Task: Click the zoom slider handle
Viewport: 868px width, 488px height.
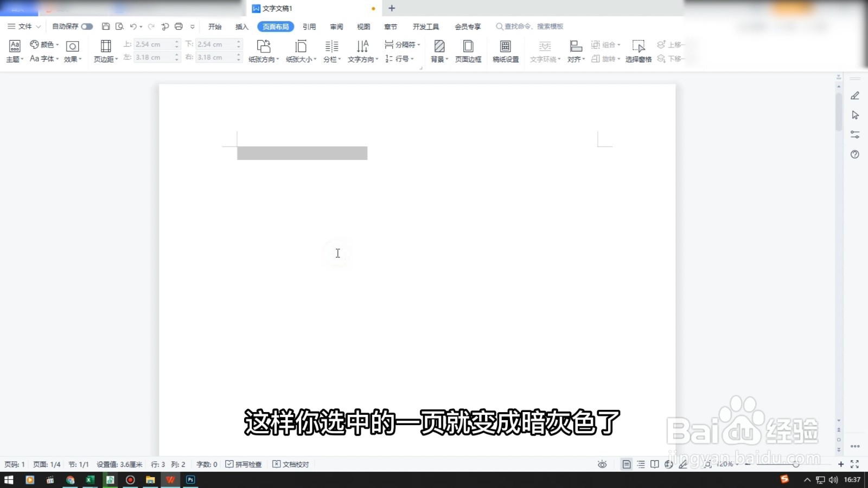Action: 796,464
